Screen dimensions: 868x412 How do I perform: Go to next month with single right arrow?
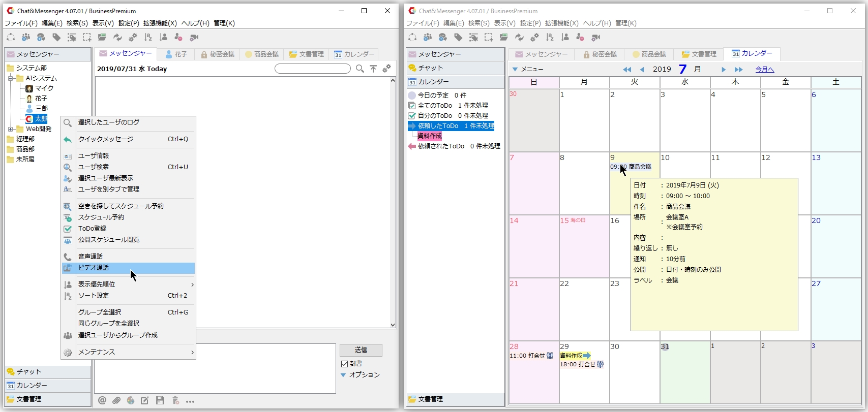(724, 70)
